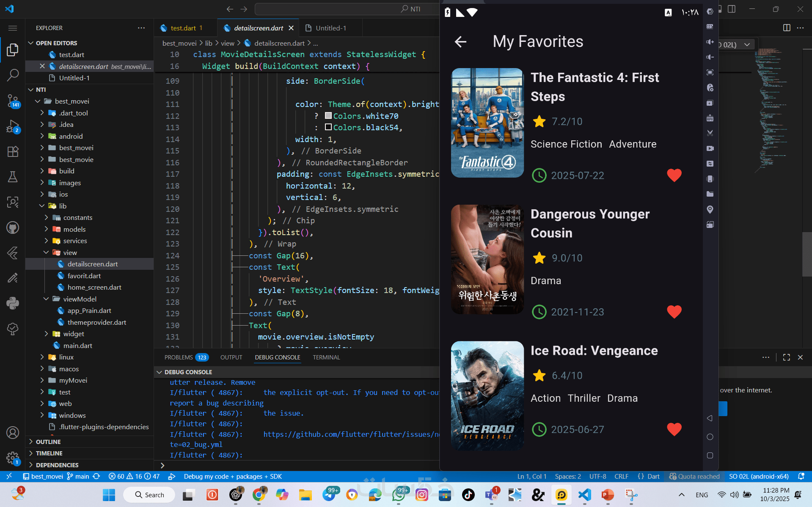Open the GitHub view in activity bar
812x507 pixels.
(13, 227)
